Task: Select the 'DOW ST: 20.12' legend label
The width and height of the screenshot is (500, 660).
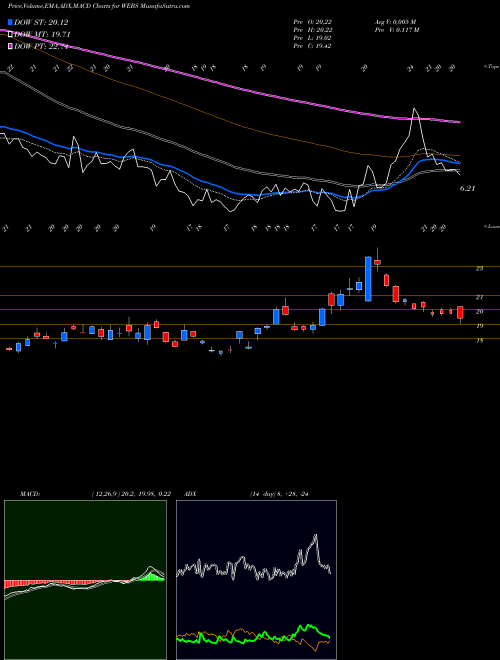Action: (x=41, y=22)
